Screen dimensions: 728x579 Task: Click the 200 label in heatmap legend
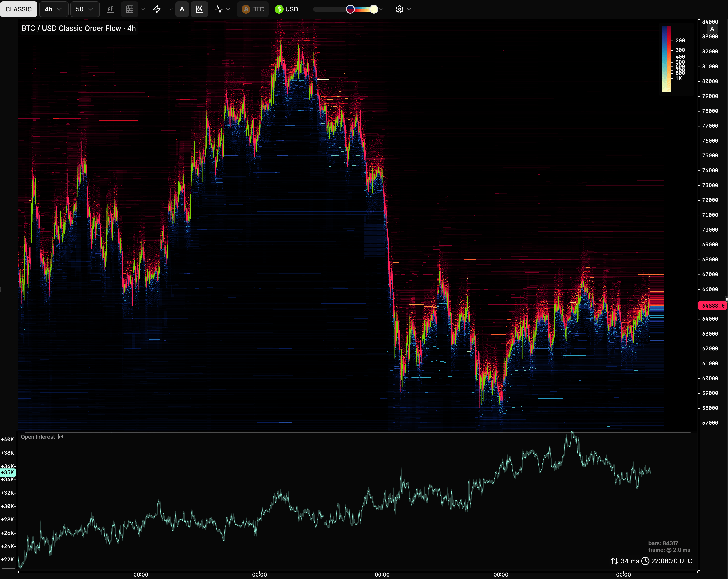coord(680,40)
